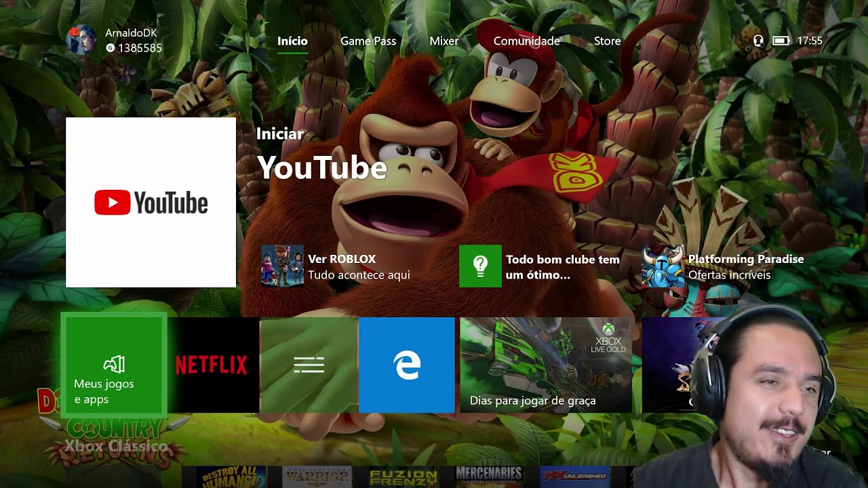Open Dias para jogar de graça tile
Image resolution: width=868 pixels, height=488 pixels.
pos(546,365)
